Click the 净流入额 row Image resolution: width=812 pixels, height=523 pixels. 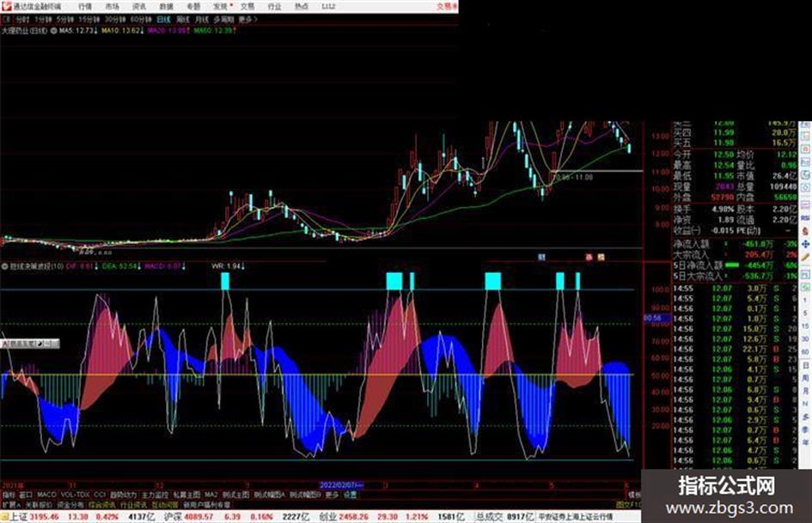tap(735, 244)
